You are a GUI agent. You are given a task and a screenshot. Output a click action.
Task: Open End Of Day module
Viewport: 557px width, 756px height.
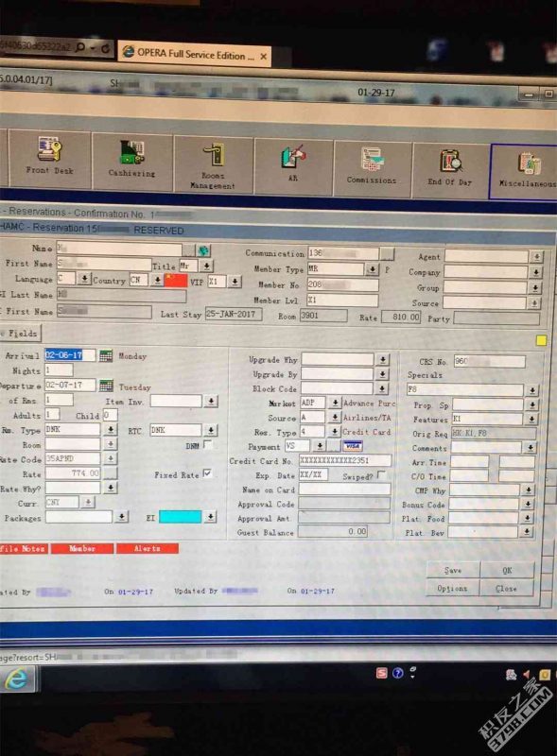point(449,170)
